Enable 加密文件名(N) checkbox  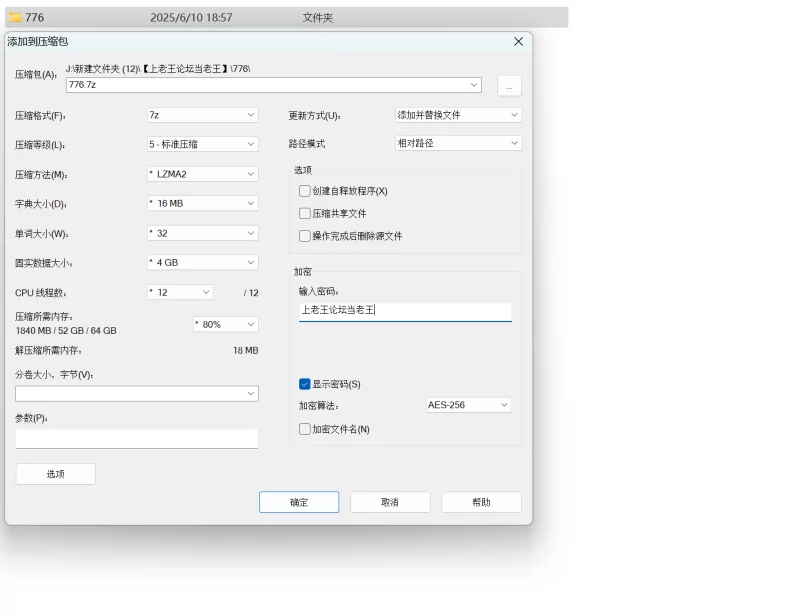coord(305,429)
